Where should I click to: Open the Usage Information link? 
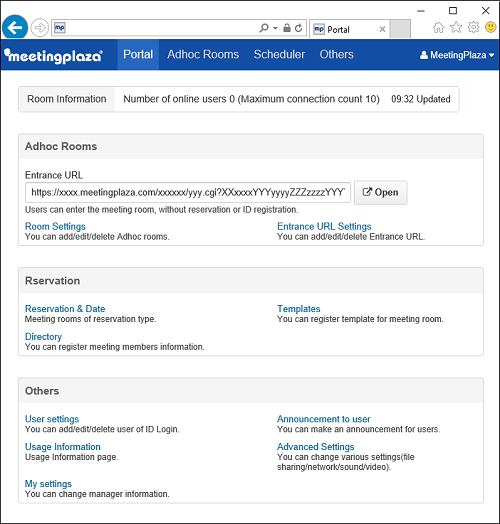coord(63,447)
